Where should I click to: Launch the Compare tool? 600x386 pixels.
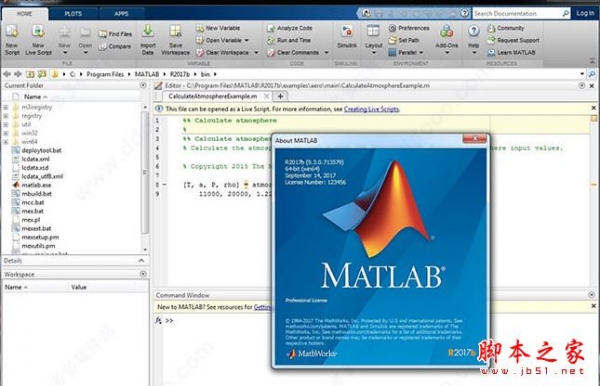pos(114,46)
